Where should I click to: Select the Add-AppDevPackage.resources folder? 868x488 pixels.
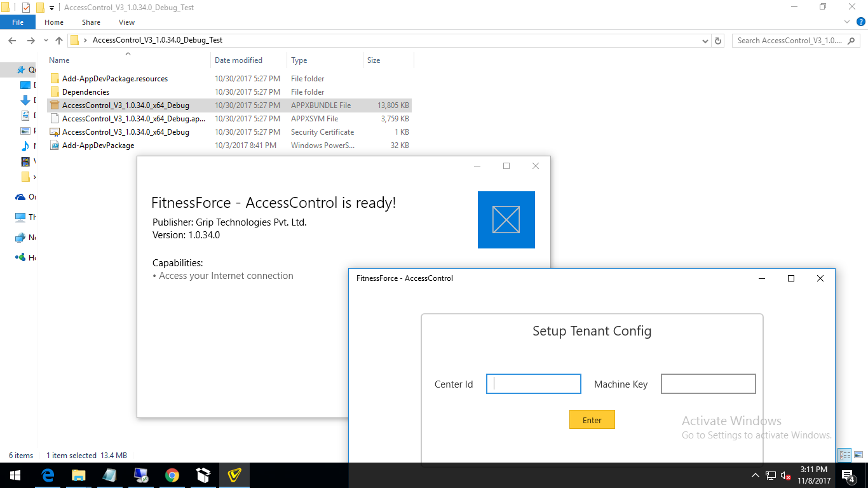coord(115,79)
